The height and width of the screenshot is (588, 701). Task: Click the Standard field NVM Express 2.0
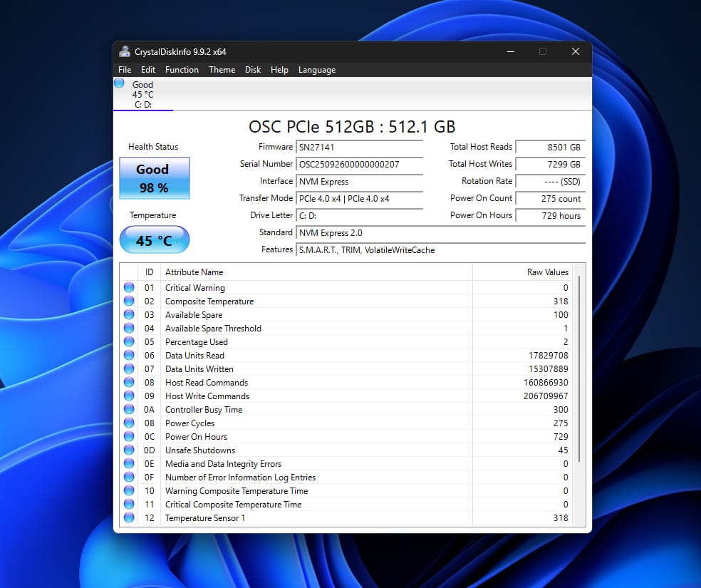coord(440,232)
